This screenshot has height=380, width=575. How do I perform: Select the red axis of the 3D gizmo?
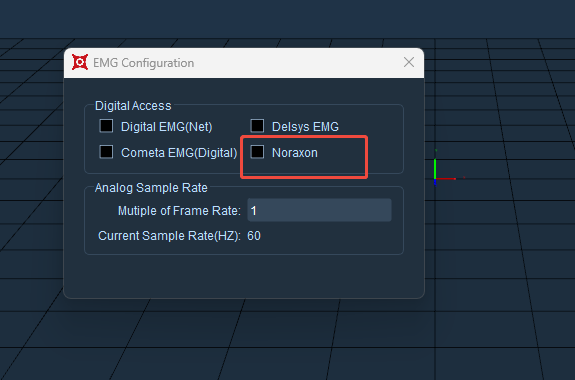(446, 179)
